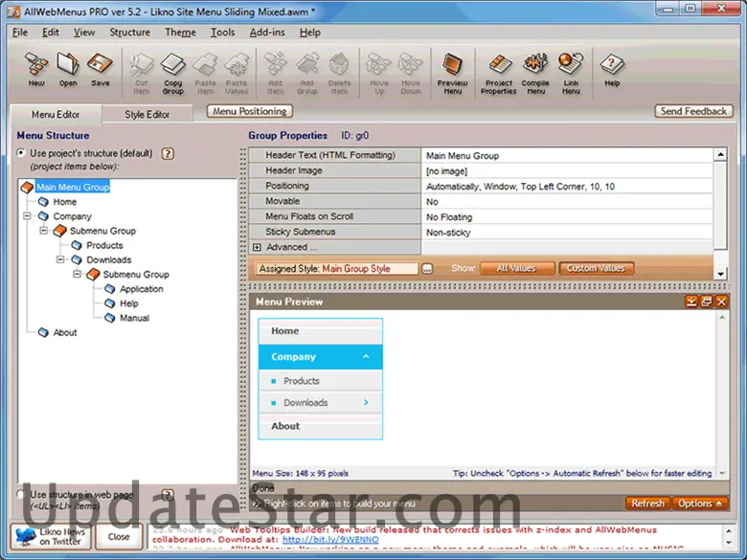This screenshot has height=560, width=747.
Task: Click the Add Group toolbar icon
Action: coord(307,74)
